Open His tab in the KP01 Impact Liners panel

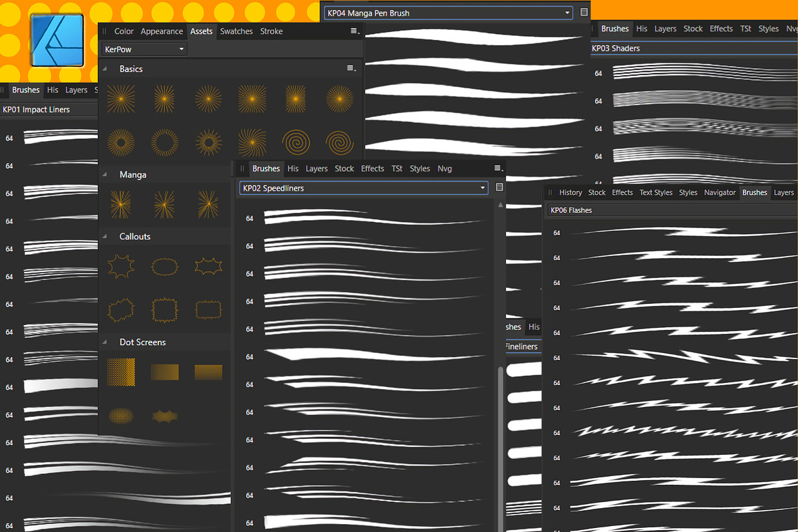click(x=53, y=90)
